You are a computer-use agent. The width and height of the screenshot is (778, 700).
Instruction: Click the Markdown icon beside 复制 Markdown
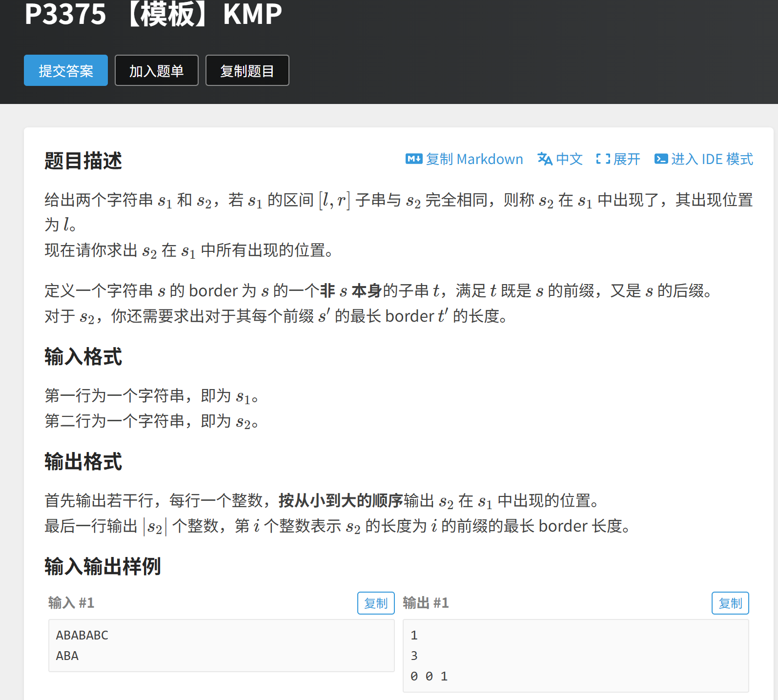[x=414, y=159]
